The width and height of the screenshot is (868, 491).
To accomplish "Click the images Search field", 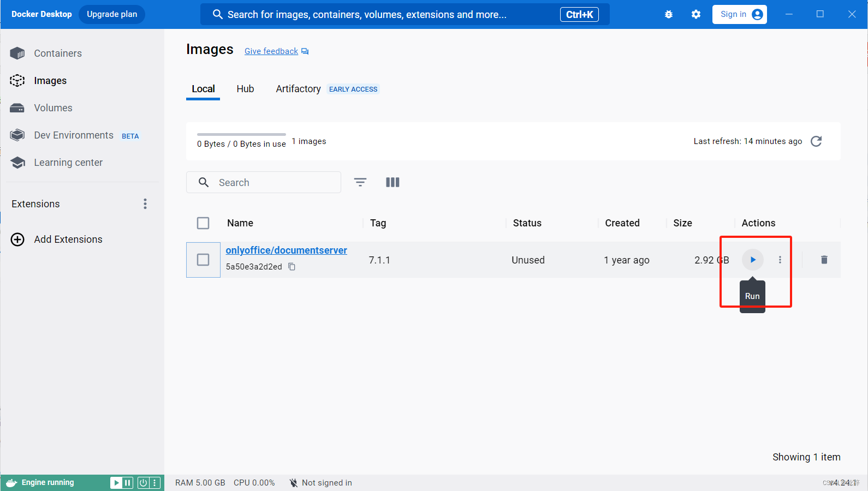I will tap(264, 182).
